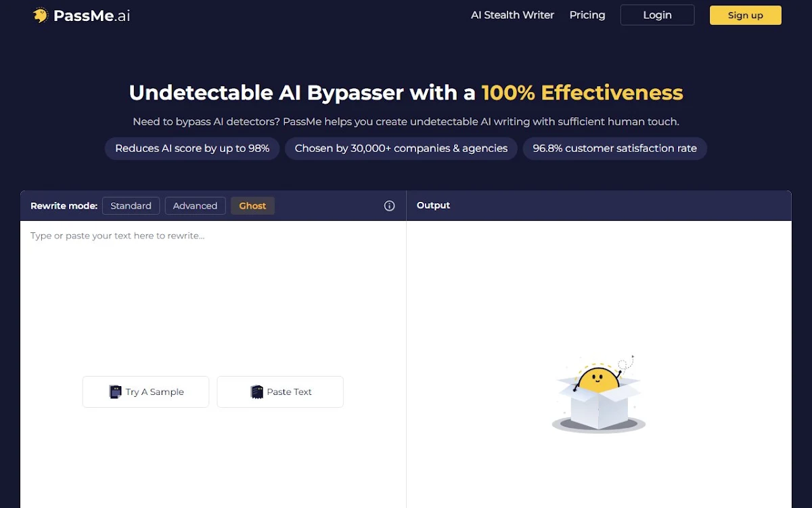Click the PassMe.ai bird logo icon

41,15
